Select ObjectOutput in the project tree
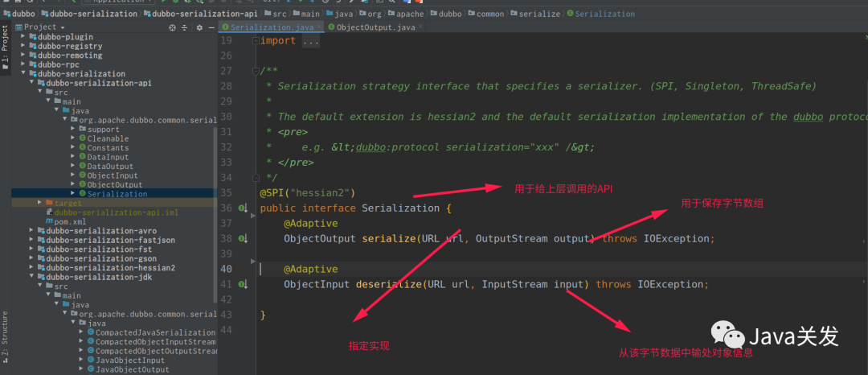The width and height of the screenshot is (868, 375). [x=110, y=184]
